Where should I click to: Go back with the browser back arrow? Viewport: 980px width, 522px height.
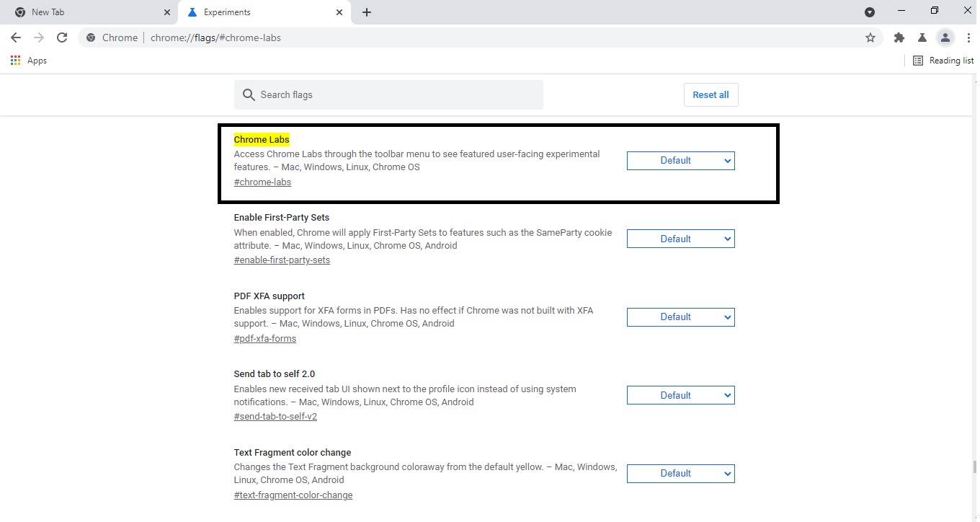[x=16, y=37]
